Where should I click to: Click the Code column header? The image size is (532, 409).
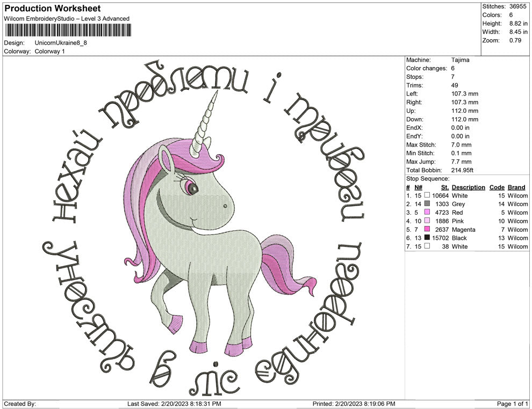pos(498,187)
